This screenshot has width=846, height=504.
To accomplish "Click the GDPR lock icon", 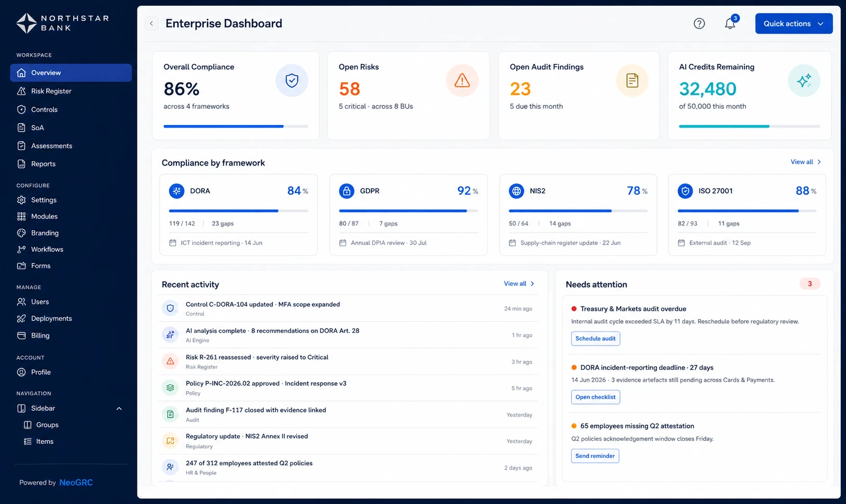I will point(346,191).
